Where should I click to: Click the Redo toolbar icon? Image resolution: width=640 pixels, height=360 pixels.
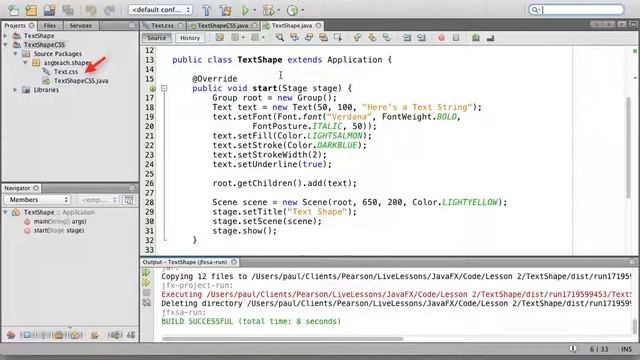click(x=109, y=10)
